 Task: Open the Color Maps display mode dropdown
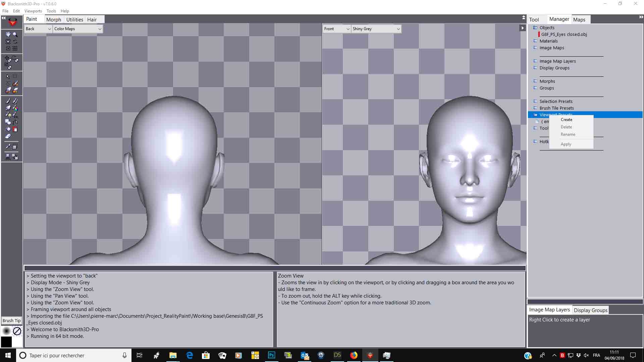(x=78, y=29)
